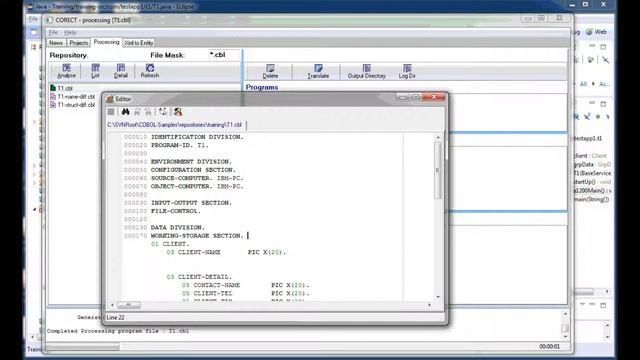Click the Editor scroll down arrow
The width and height of the screenshot is (640, 360).
click(x=438, y=297)
